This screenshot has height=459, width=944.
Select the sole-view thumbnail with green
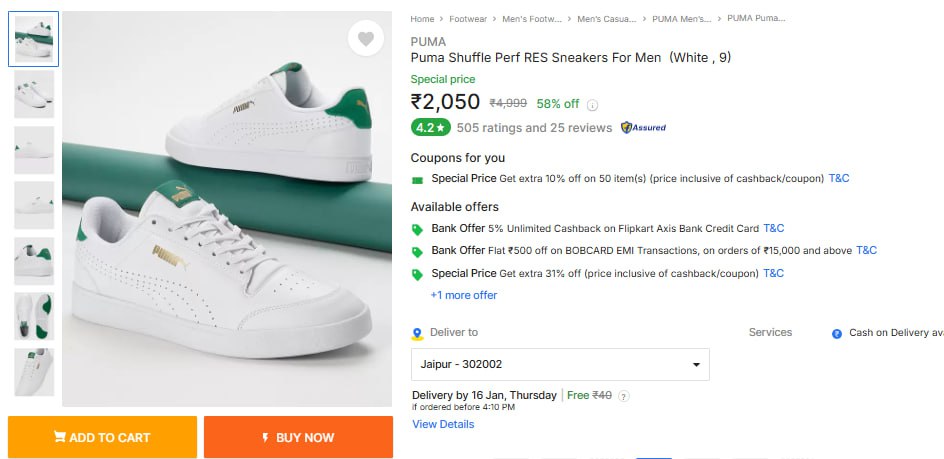pyautogui.click(x=34, y=316)
